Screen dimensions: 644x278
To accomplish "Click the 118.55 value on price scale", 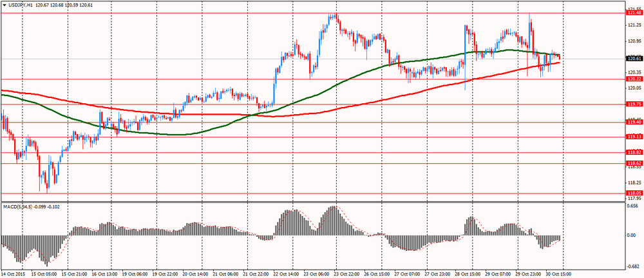I will coord(634,167).
